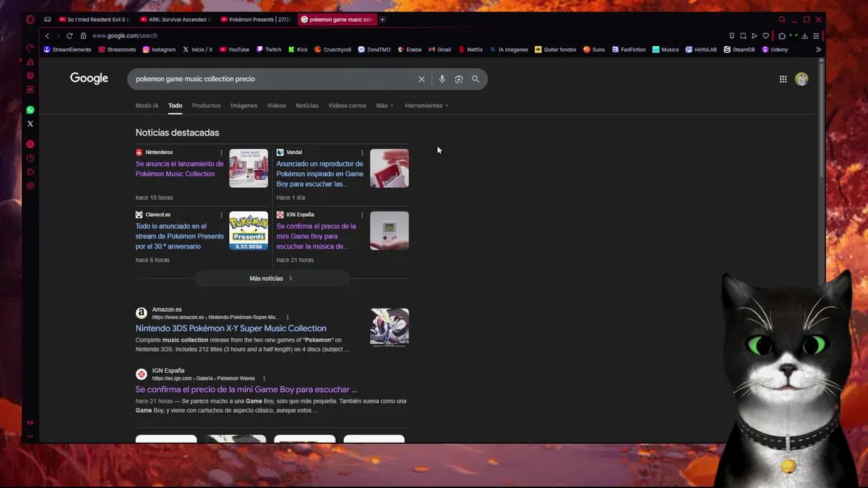
Task: Open options menu for the Vandal news card
Action: click(362, 152)
